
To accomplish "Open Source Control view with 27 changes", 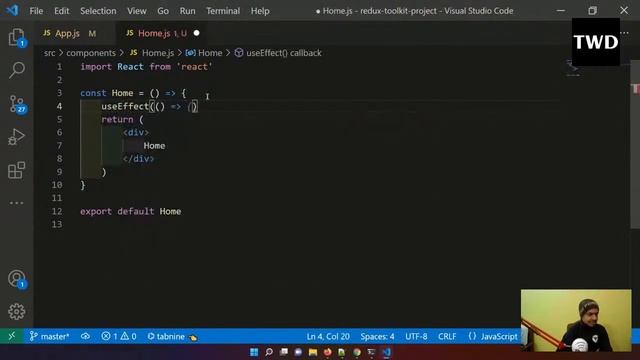I will pos(17,104).
